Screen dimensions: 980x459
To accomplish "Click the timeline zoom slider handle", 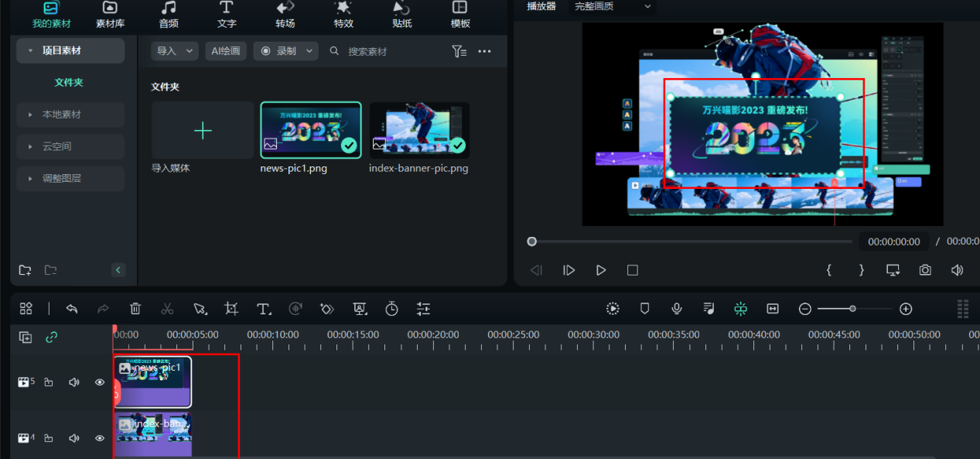I will coord(852,309).
